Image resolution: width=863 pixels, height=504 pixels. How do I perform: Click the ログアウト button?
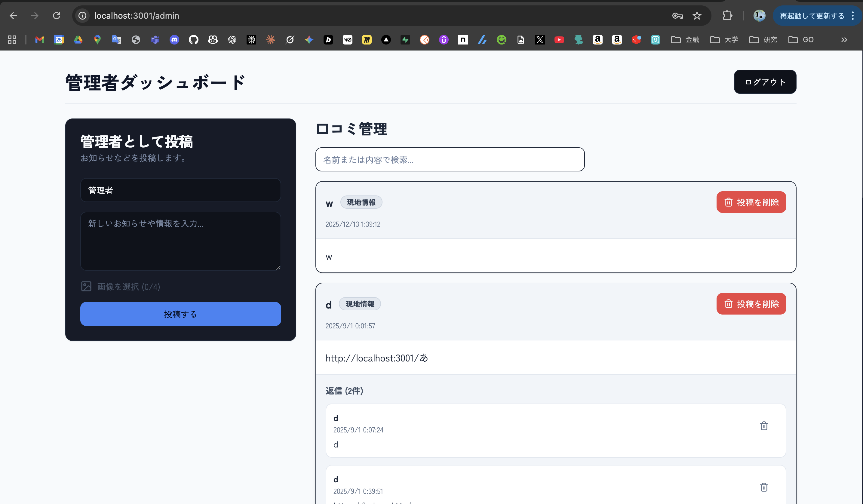765,82
